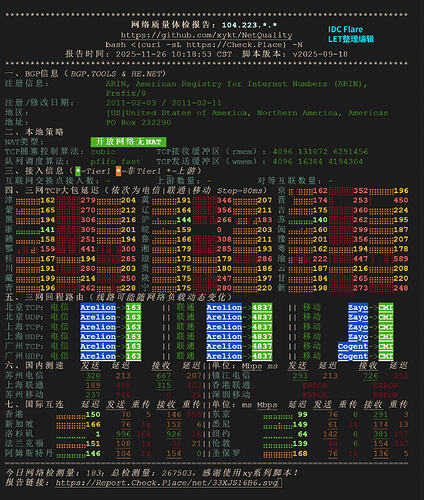Click wmem value 4096 16384 4194304
This screenshot has width=424, height=500.
click(318, 161)
